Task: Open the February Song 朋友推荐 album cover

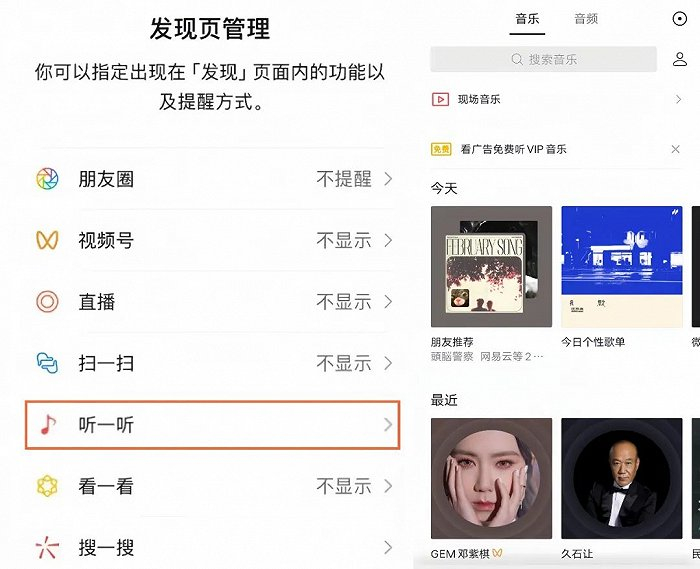Action: [492, 266]
